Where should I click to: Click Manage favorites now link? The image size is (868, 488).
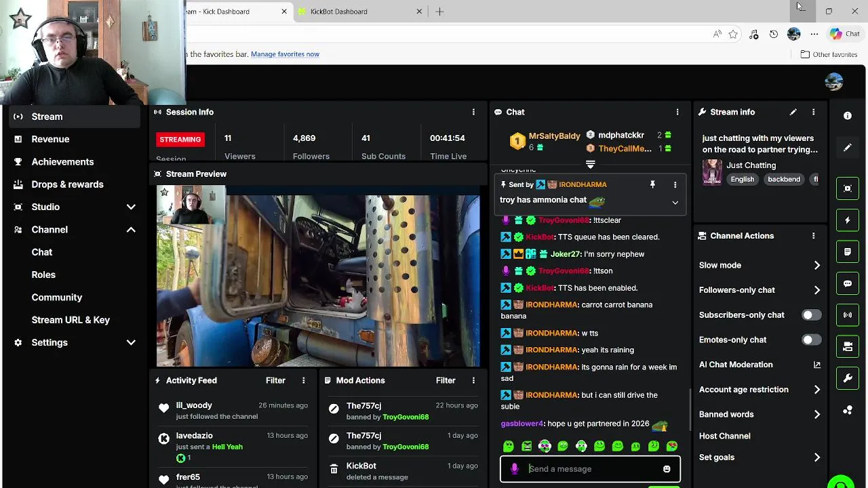point(285,54)
